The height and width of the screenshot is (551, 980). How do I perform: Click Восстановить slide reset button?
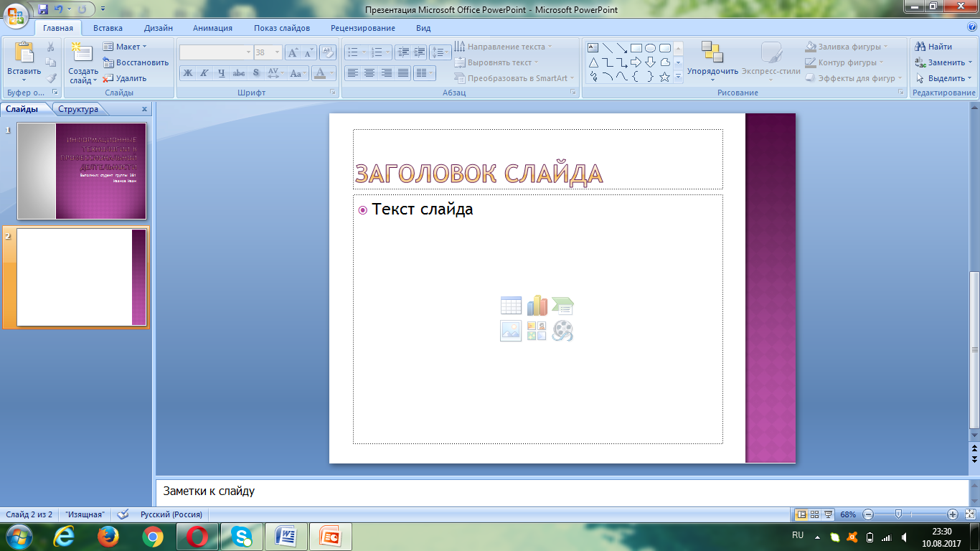coord(136,62)
